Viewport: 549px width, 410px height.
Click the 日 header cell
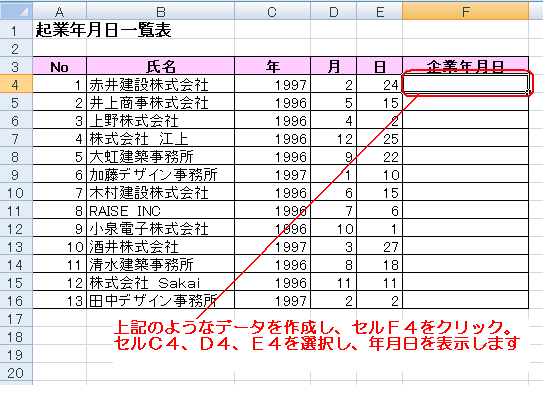coord(380,66)
